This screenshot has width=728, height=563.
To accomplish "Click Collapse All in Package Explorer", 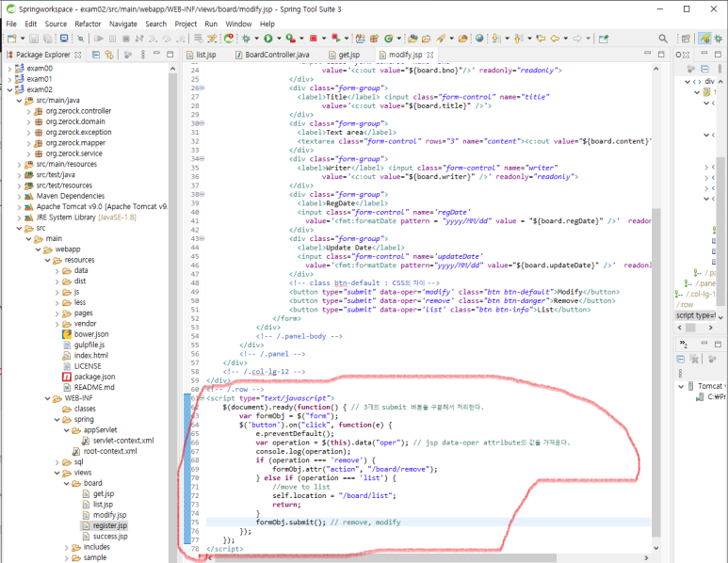I will coord(96,55).
